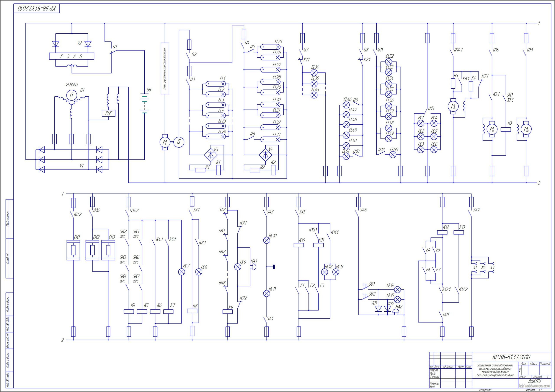Image resolution: width=555 pixels, height=392 pixels.
Task: Select the K12.2 contact label
Action: (463, 290)
